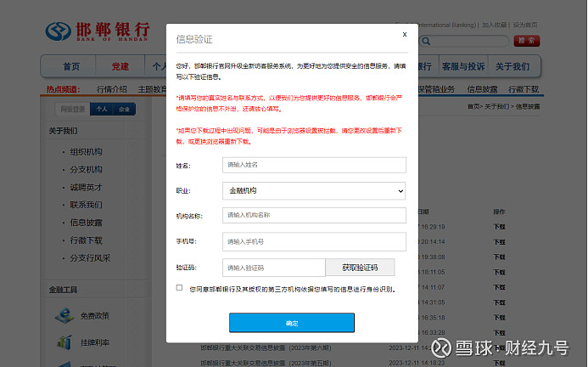Click 下载 in the 14:31:05 row
The width and height of the screenshot is (588, 367).
499,302
